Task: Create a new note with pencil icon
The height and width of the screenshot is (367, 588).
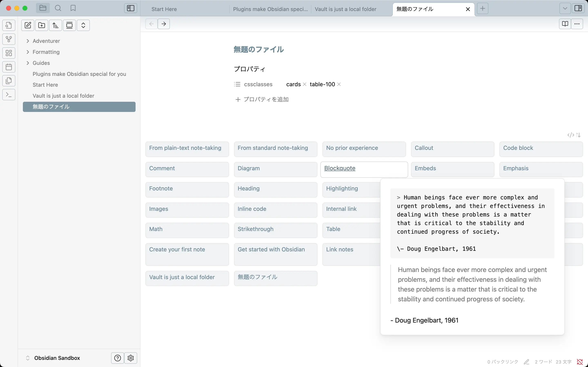Action: (28, 25)
